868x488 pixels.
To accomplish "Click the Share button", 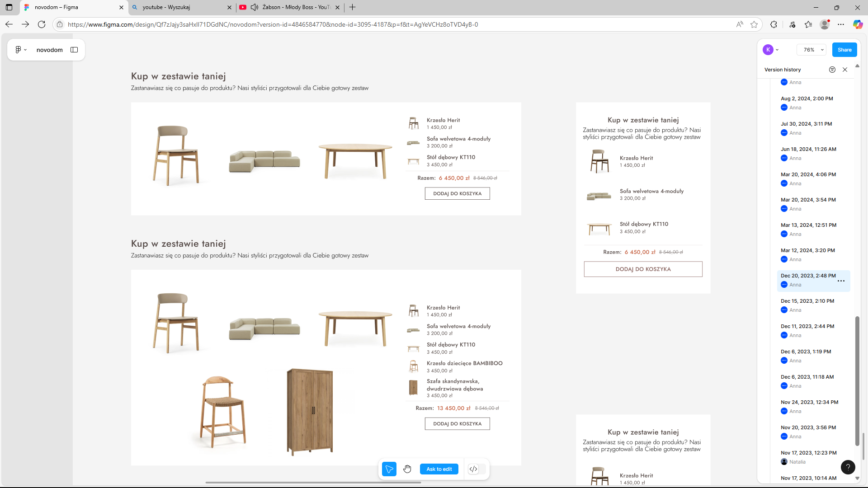I will point(844,50).
